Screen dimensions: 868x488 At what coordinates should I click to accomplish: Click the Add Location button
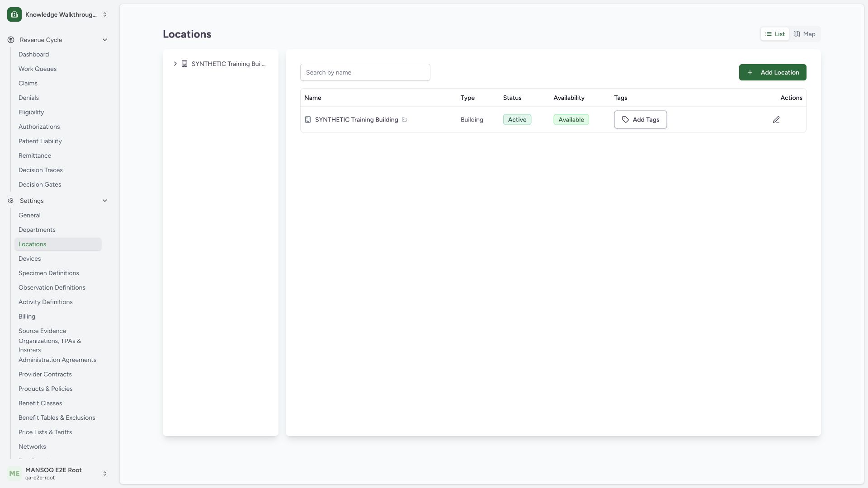tap(773, 72)
